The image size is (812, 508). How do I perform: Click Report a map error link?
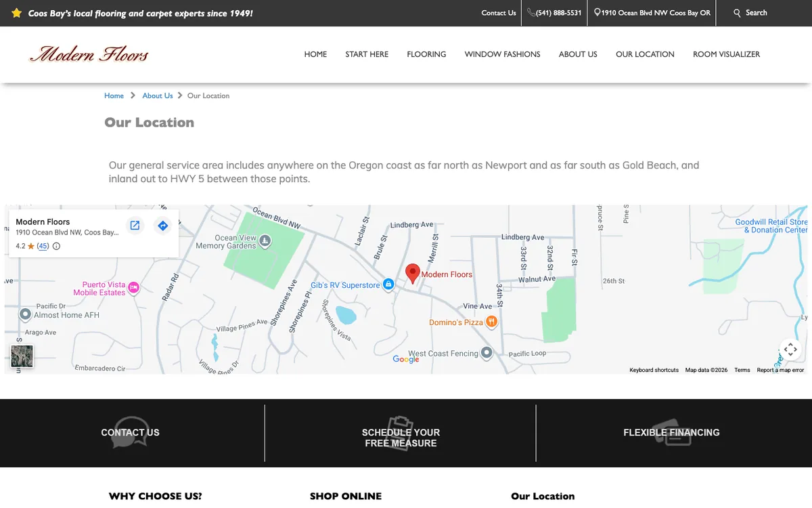pyautogui.click(x=780, y=370)
